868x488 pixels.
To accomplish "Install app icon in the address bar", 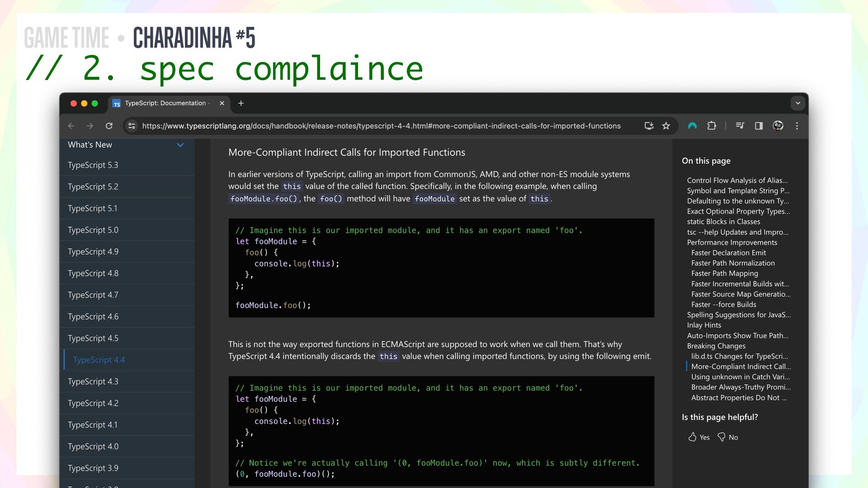I will [x=649, y=126].
